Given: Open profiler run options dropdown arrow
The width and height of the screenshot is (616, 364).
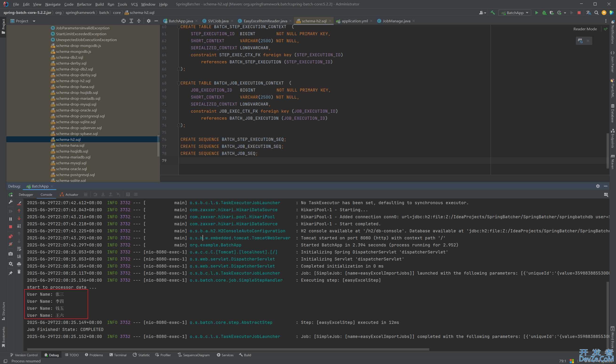Looking at the screenshot, I should tap(565, 13).
